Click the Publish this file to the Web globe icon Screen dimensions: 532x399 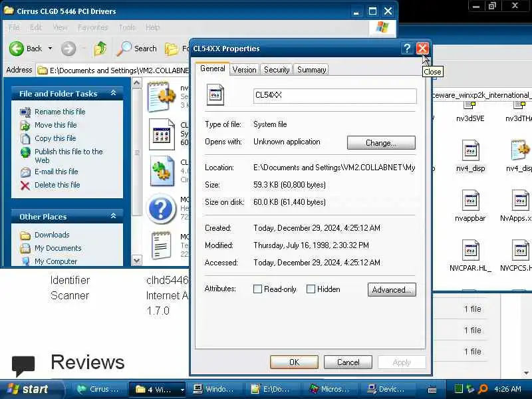(x=25, y=152)
